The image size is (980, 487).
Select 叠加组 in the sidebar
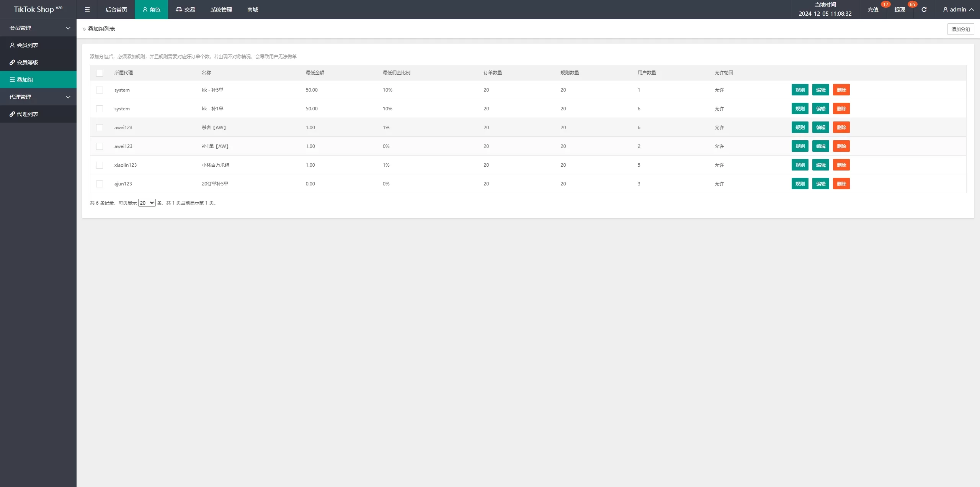pos(25,80)
